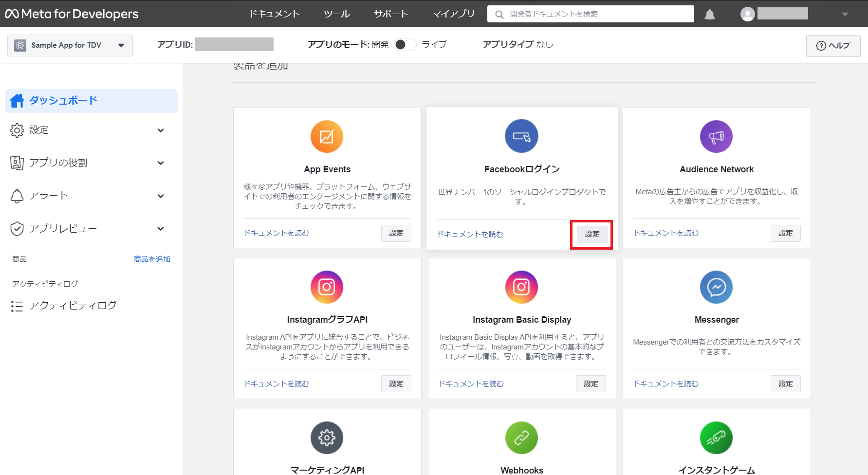This screenshot has width=868, height=475.
Task: Click 設定 button for App Events
Action: (396, 233)
